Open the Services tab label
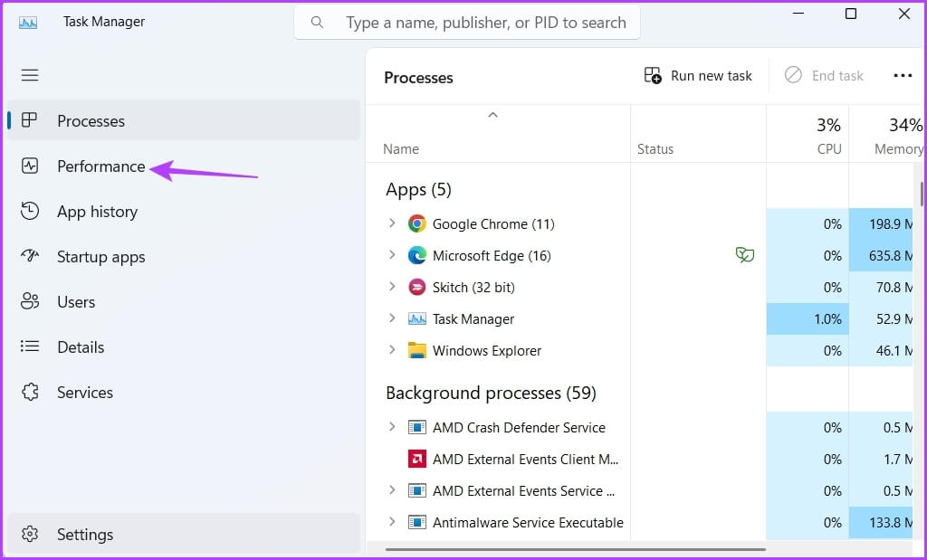The image size is (927, 560). point(84,393)
